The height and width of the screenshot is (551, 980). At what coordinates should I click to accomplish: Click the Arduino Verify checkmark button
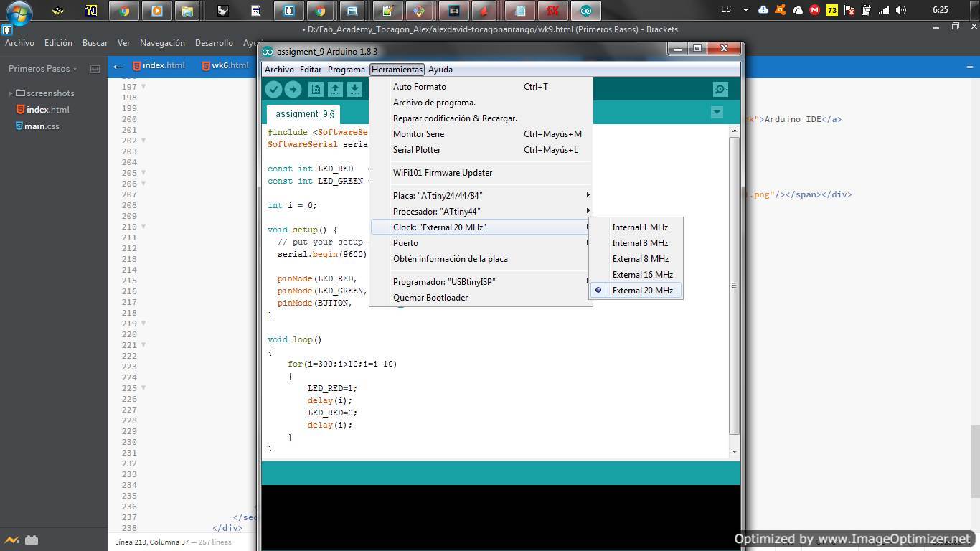[273, 89]
